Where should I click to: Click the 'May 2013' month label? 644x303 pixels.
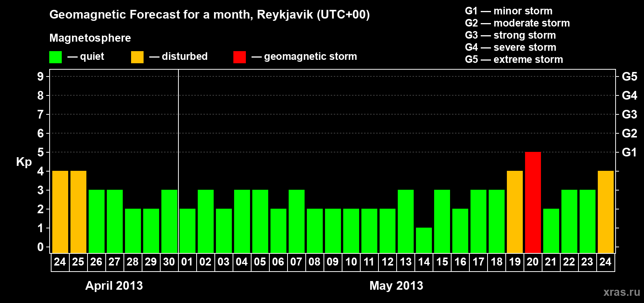[396, 286]
